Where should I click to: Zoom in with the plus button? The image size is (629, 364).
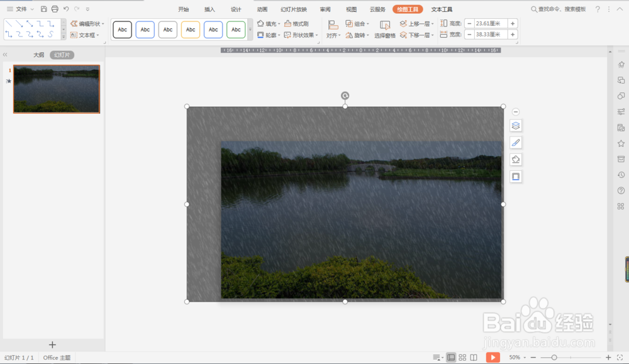point(608,357)
